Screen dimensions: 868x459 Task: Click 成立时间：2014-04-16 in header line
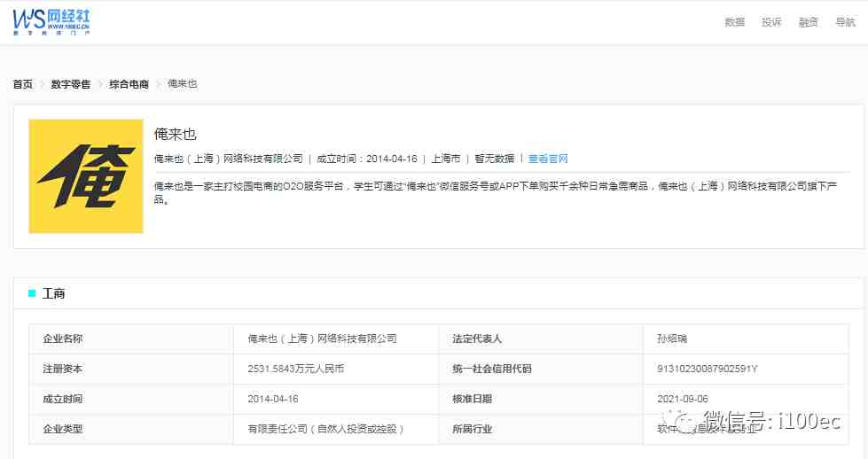click(x=366, y=159)
